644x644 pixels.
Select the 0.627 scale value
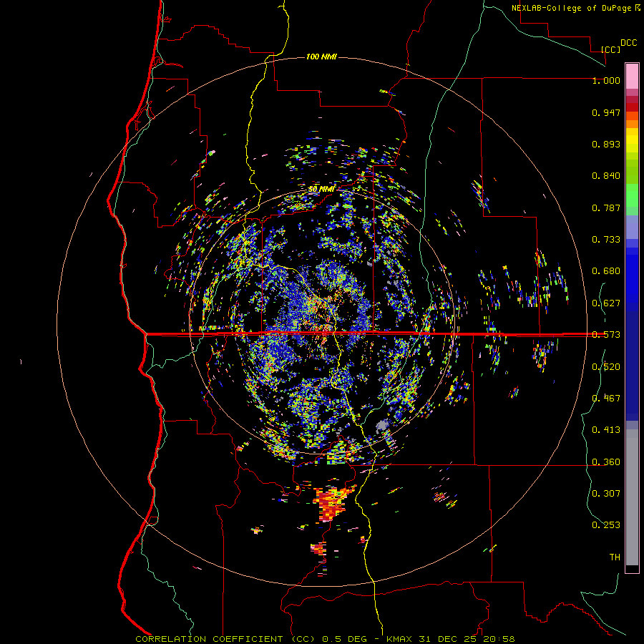click(x=606, y=303)
